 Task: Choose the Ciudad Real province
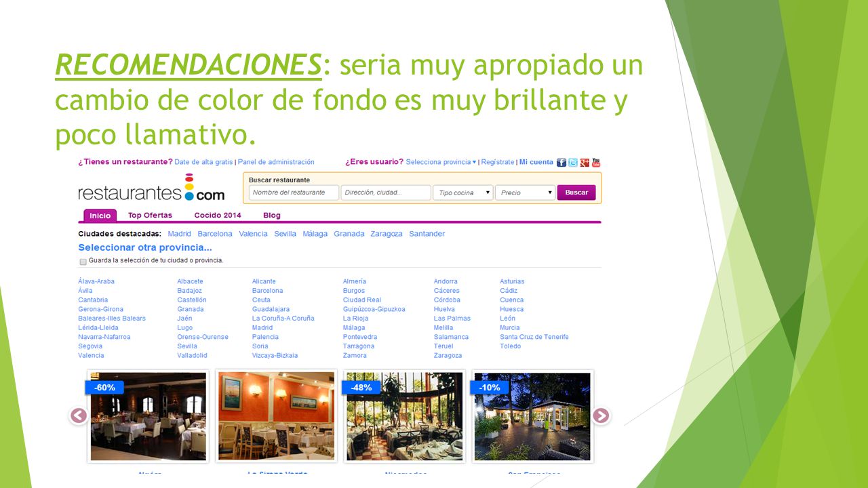[362, 300]
